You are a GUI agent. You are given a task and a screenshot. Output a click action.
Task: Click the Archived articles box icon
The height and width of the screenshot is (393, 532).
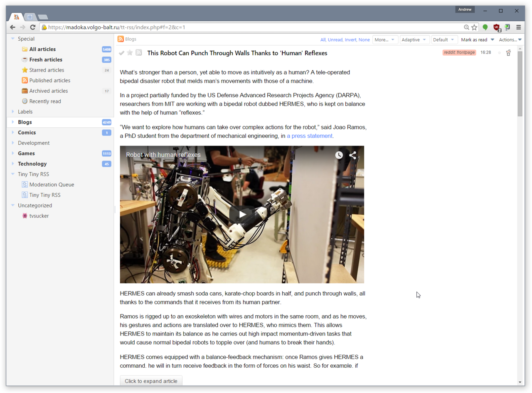pyautogui.click(x=25, y=91)
